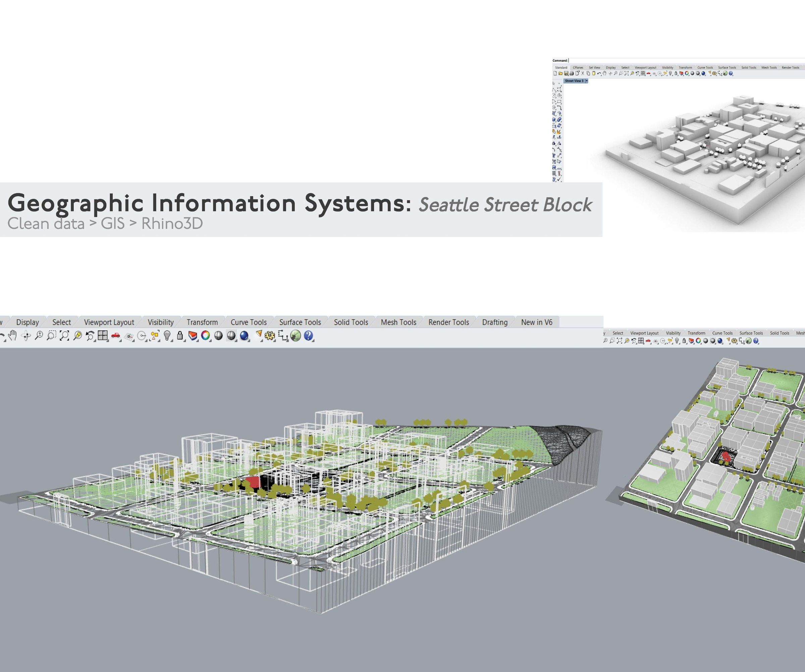The height and width of the screenshot is (672, 805).
Task: Click Zoom Extents in the wireframe-model window
Action: click(x=64, y=336)
